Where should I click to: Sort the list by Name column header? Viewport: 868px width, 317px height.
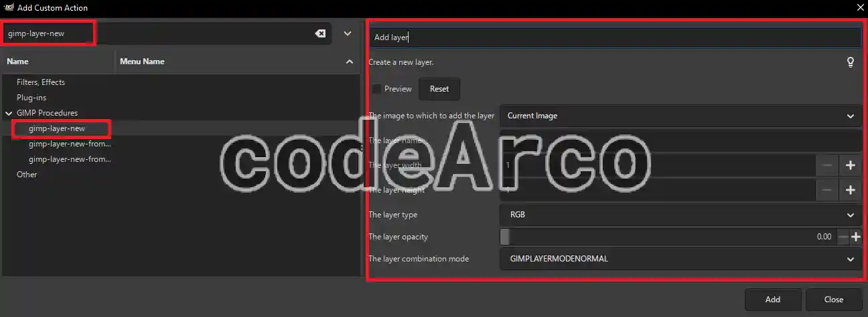(58, 62)
